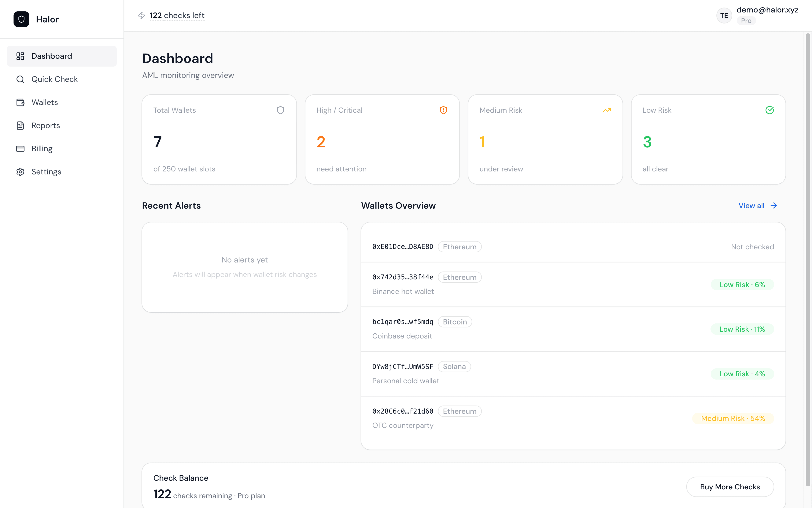Click the Medium Risk · 54% badge
The height and width of the screenshot is (508, 812).
(x=733, y=419)
